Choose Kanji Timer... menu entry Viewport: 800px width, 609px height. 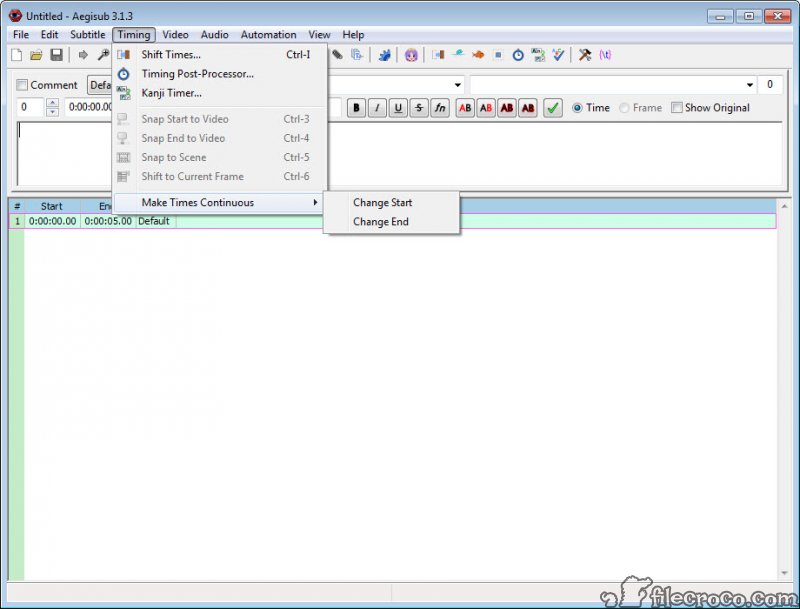click(219, 93)
